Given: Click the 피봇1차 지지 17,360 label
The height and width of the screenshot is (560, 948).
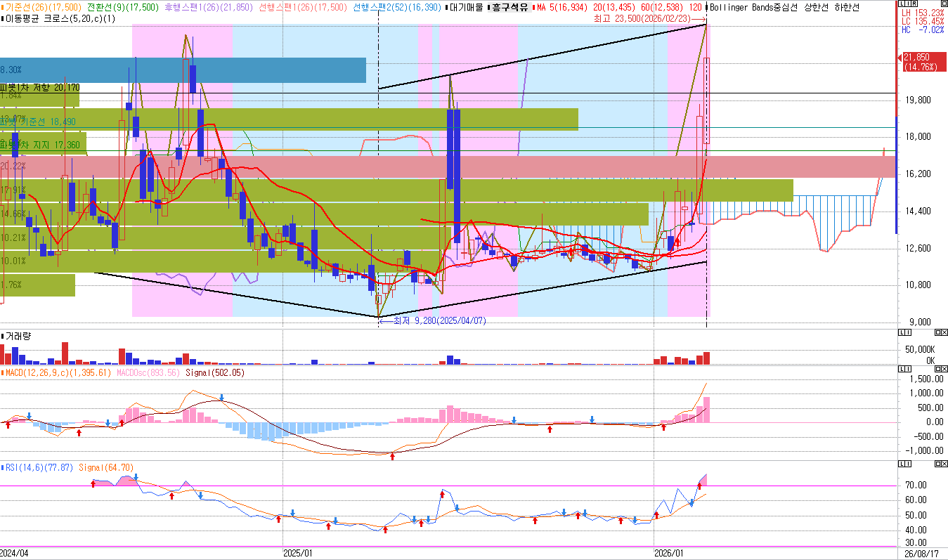Looking at the screenshot, I should [39, 145].
